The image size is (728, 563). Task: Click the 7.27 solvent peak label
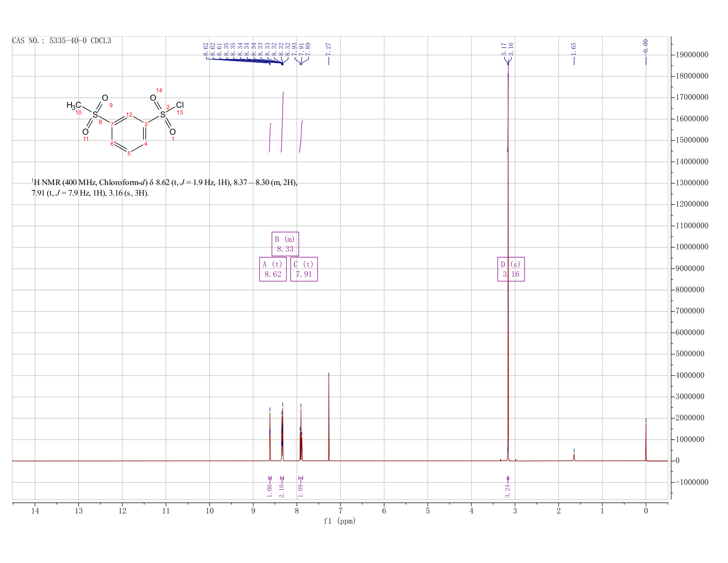click(x=328, y=49)
